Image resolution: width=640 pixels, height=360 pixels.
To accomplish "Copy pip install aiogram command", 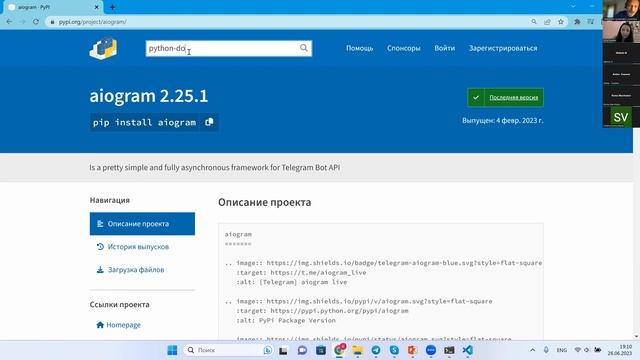I will pyautogui.click(x=209, y=122).
